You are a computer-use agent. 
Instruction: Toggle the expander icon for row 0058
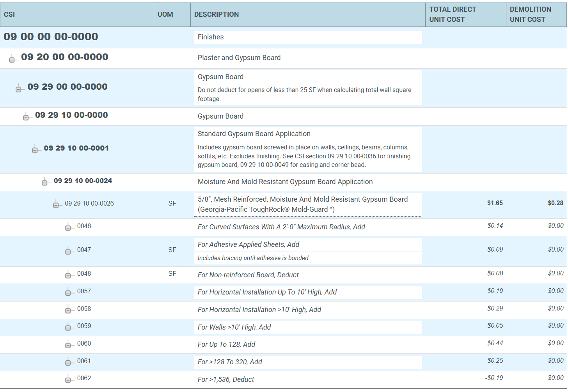(x=68, y=310)
